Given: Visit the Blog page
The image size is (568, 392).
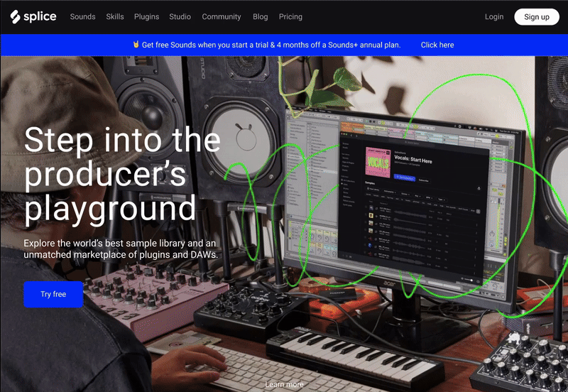Looking at the screenshot, I should (x=261, y=16).
